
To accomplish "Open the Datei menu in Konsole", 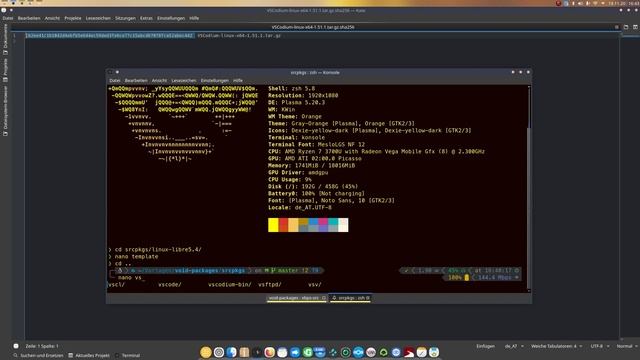I will (x=115, y=81).
